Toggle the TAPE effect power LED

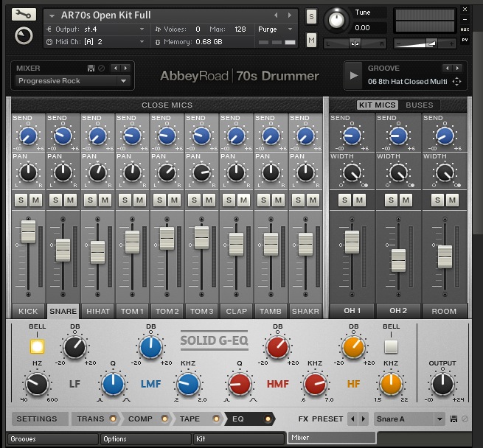tap(216, 419)
